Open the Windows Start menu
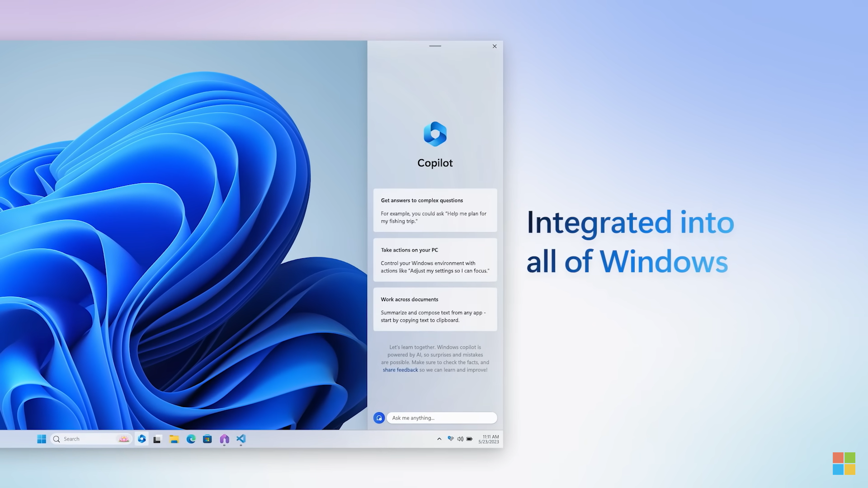This screenshot has width=868, height=488. [x=42, y=439]
